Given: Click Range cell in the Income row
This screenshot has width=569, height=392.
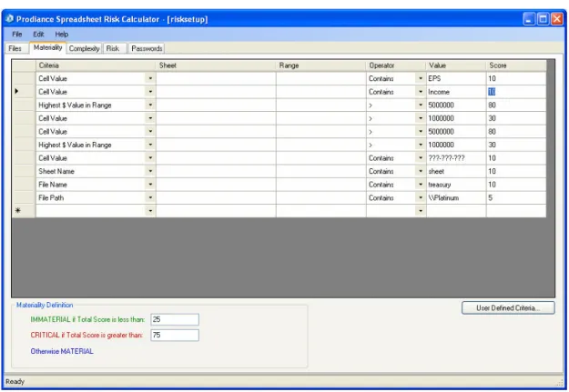Looking at the screenshot, I should [x=320, y=92].
